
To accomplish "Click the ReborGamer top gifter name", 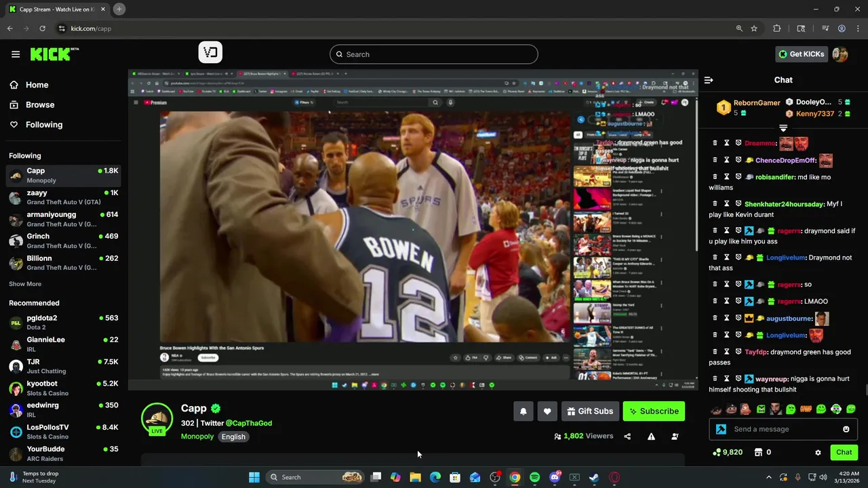I will [x=757, y=103].
